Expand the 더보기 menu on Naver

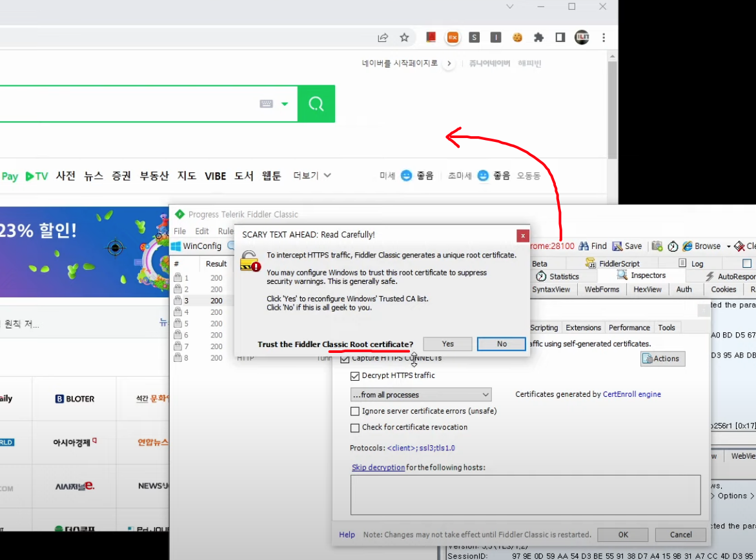[312, 176]
